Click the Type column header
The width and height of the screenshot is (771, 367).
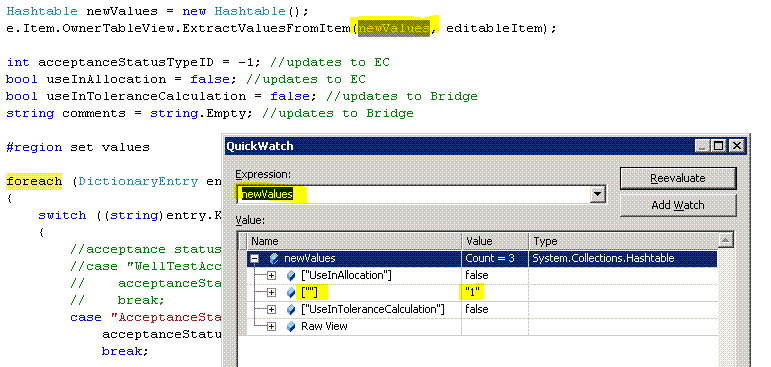pyautogui.click(x=623, y=241)
